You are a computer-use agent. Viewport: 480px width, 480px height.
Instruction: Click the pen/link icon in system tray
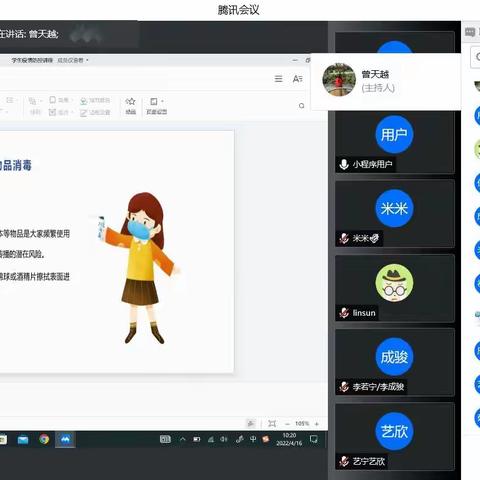(x=239, y=439)
